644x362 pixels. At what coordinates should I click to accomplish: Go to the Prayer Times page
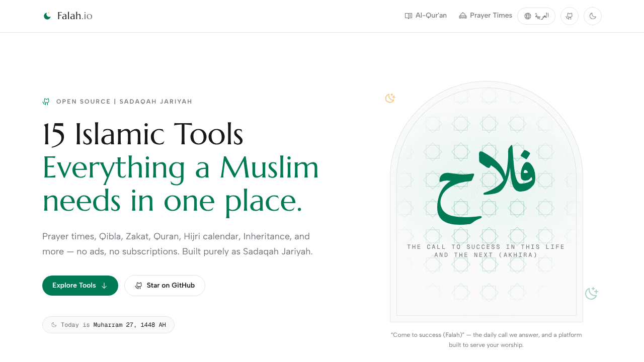486,16
